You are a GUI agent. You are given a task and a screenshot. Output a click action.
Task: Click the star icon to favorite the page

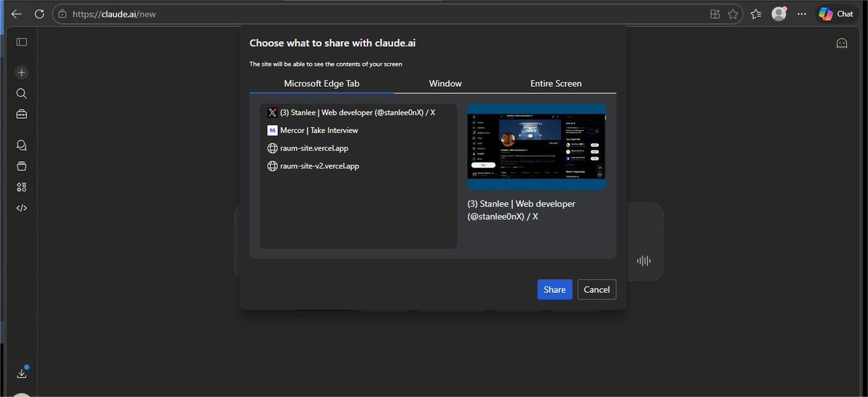[733, 14]
